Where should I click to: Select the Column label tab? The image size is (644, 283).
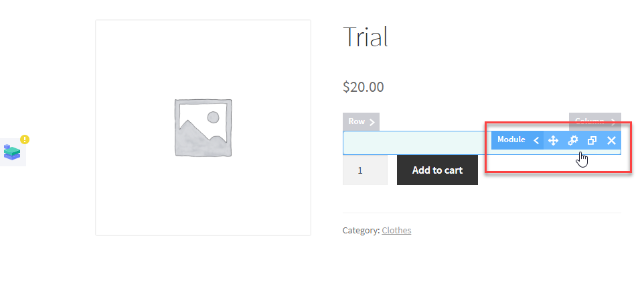tap(590, 121)
